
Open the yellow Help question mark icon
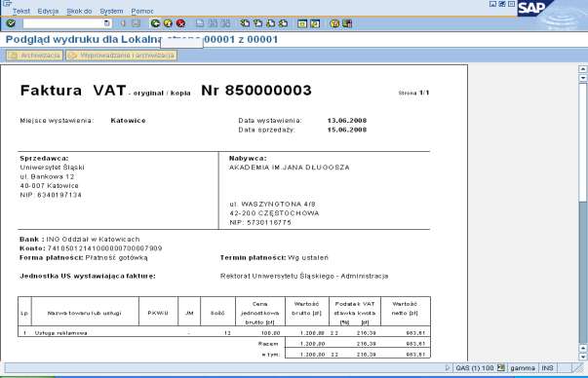[x=334, y=23]
